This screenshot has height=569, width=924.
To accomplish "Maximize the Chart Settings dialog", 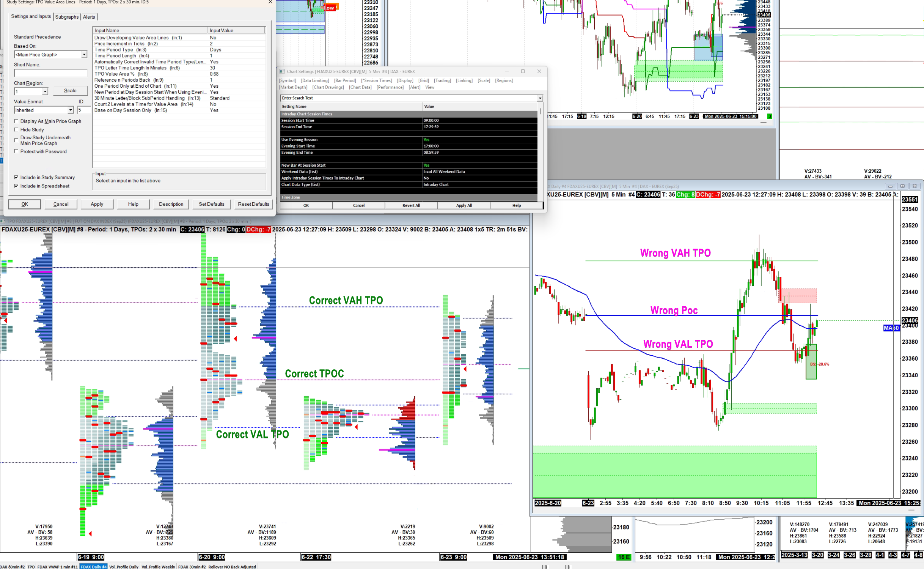I will tap(523, 71).
